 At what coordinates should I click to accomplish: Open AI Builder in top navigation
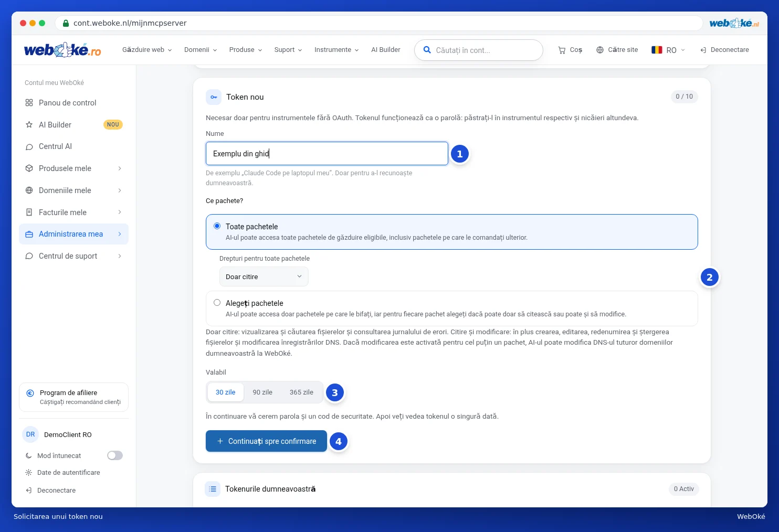pyautogui.click(x=386, y=50)
